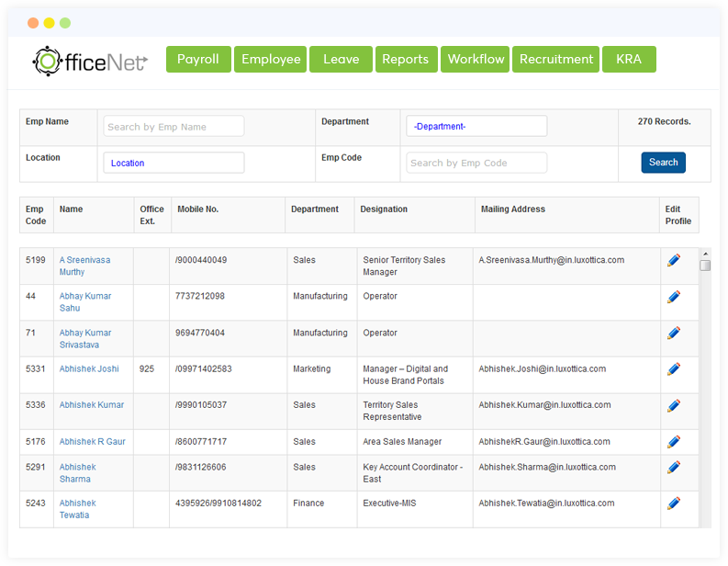Click the Designation column header

pos(415,215)
